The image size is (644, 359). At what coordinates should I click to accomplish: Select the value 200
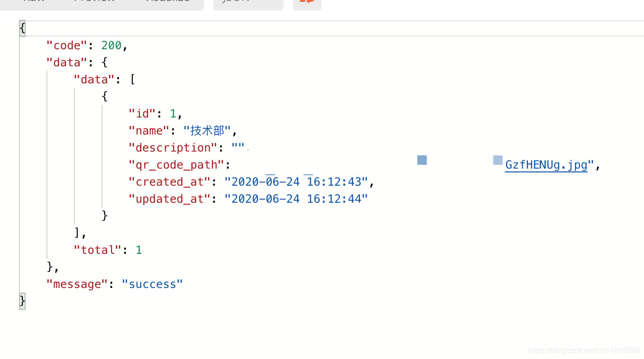(x=111, y=45)
